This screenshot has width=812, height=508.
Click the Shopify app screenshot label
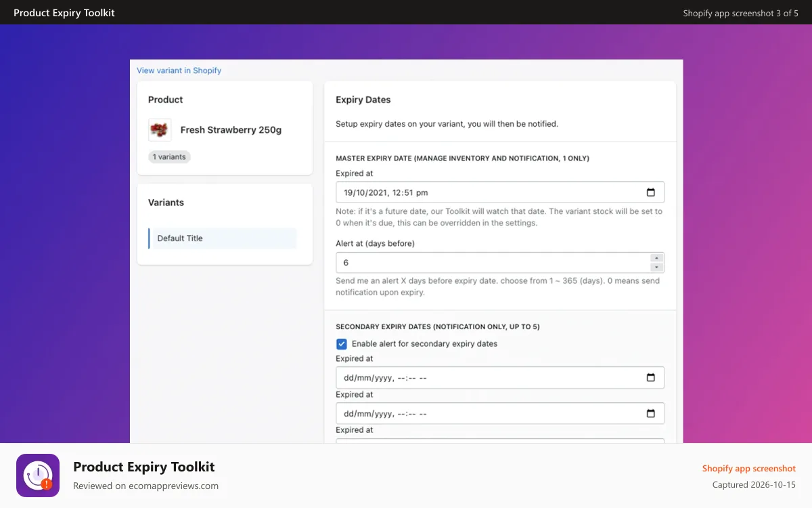(749, 468)
